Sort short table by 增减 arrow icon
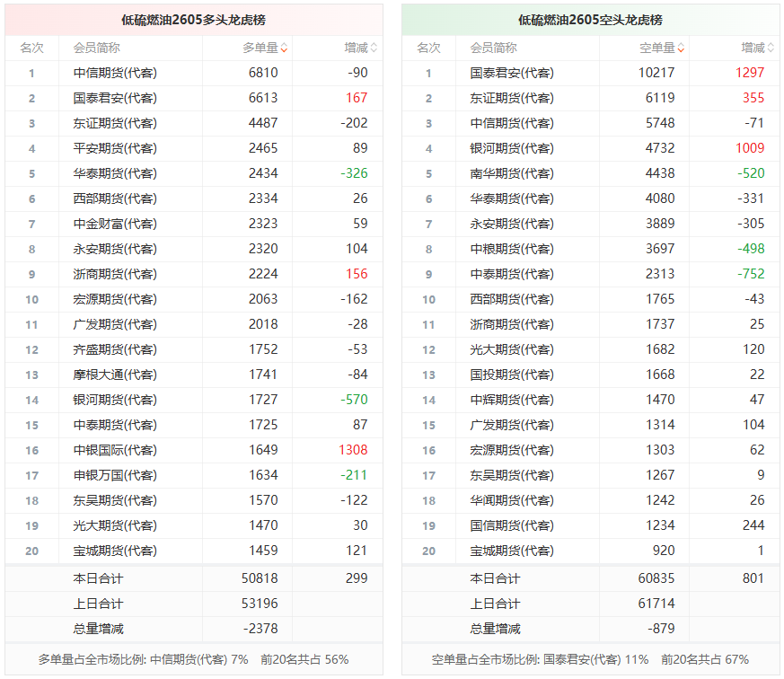 [x=771, y=48]
